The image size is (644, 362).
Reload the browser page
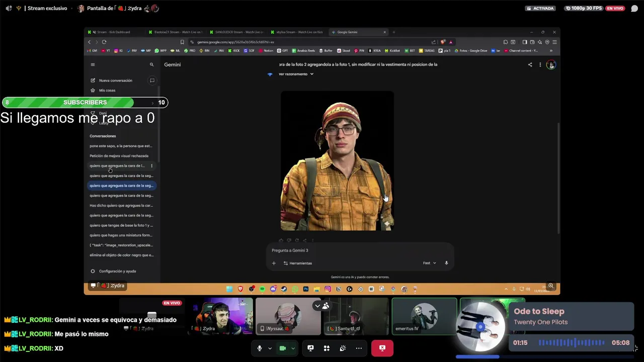[104, 42]
